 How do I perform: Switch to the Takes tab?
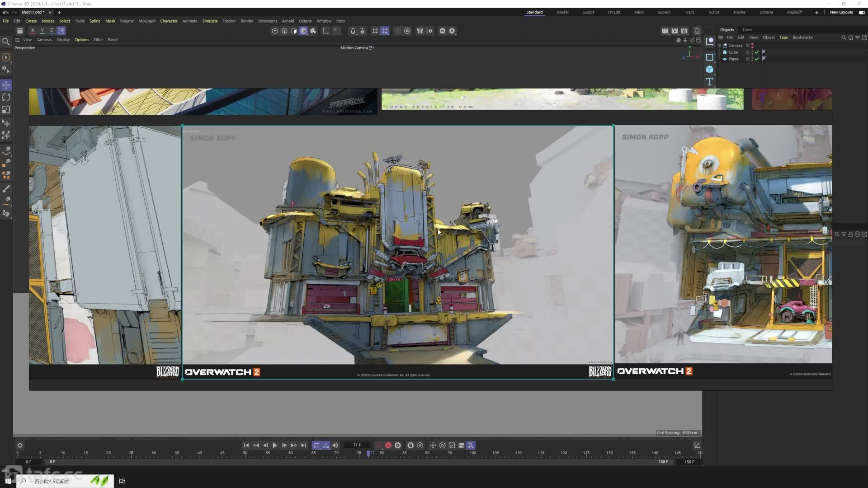(x=747, y=30)
